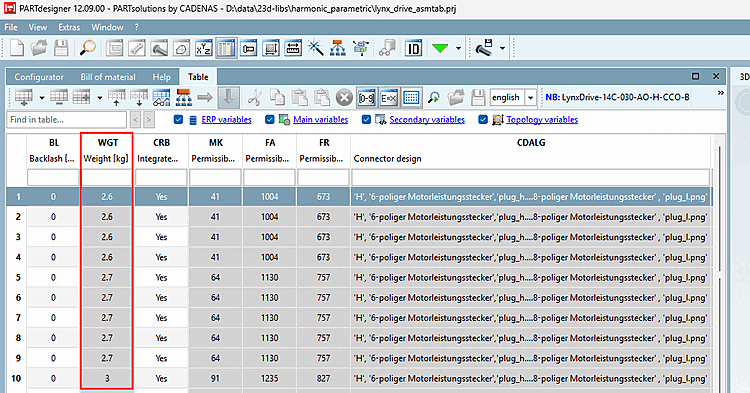Screen dimensions: 750x393
Task: Open the english language dropdown
Action: [530, 98]
